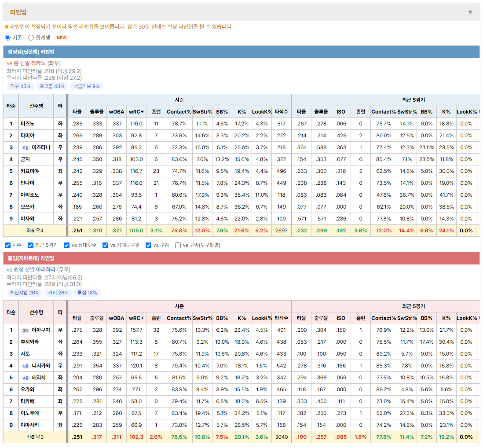Click the 5등 badge next to 니시카와
This screenshot has height=448, width=483.
26,366
